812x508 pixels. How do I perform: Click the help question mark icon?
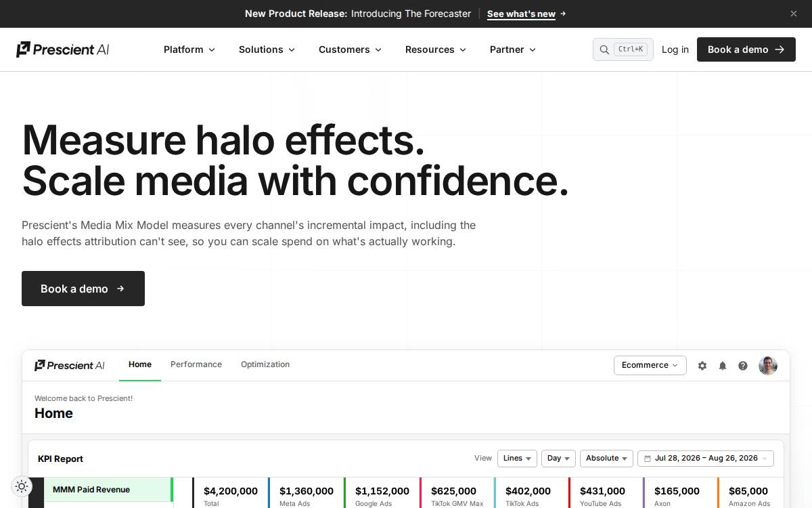coord(743,366)
